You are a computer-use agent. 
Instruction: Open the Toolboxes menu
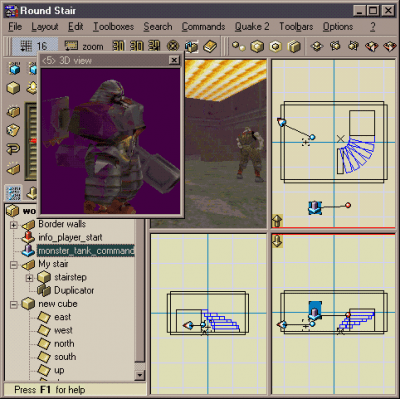coord(113,27)
